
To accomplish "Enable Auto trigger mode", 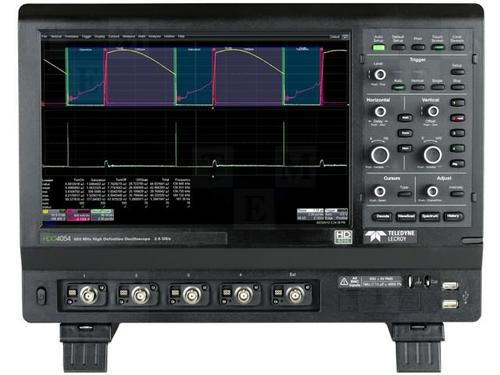I will (398, 87).
